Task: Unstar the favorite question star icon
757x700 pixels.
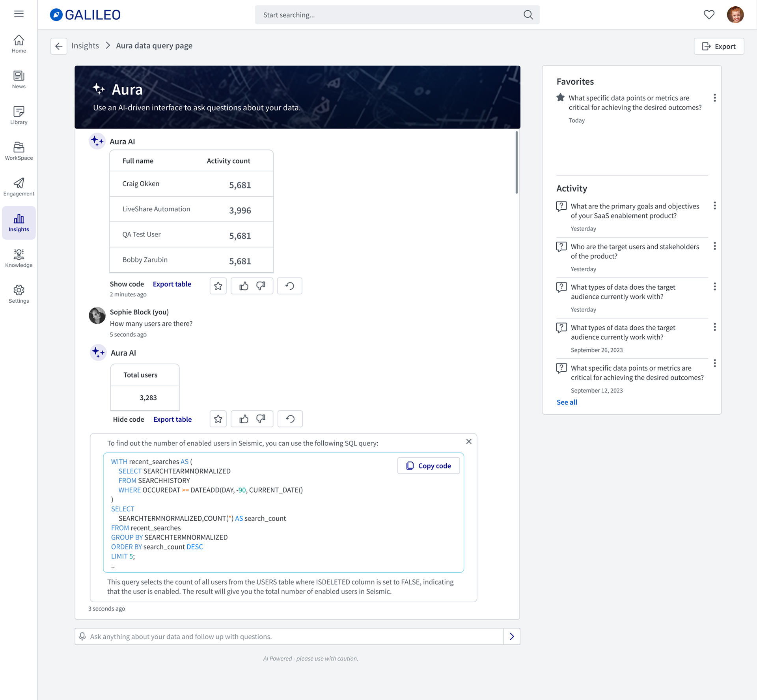Action: [x=560, y=97]
